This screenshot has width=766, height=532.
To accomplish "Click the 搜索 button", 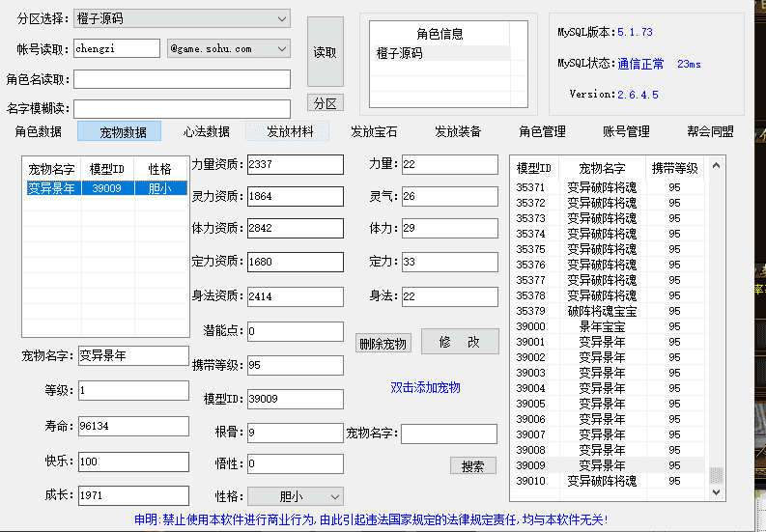I will click(472, 466).
